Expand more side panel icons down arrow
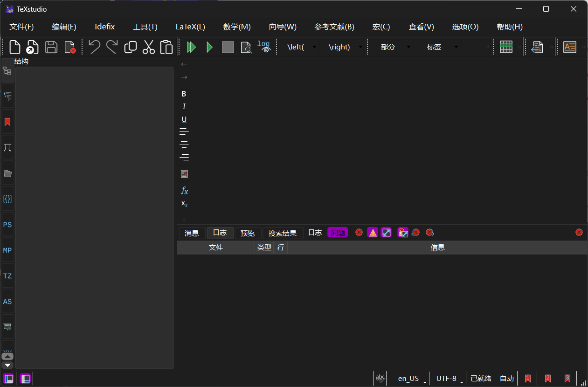 click(x=8, y=365)
